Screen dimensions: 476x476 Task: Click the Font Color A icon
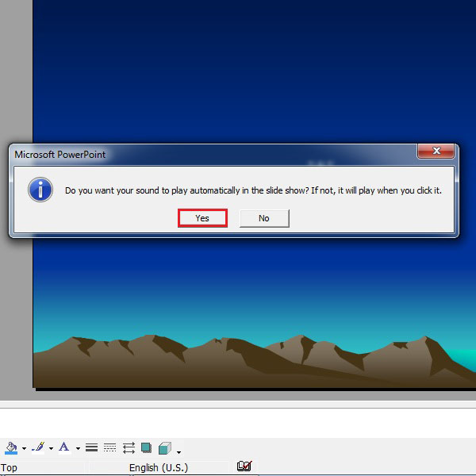64,447
